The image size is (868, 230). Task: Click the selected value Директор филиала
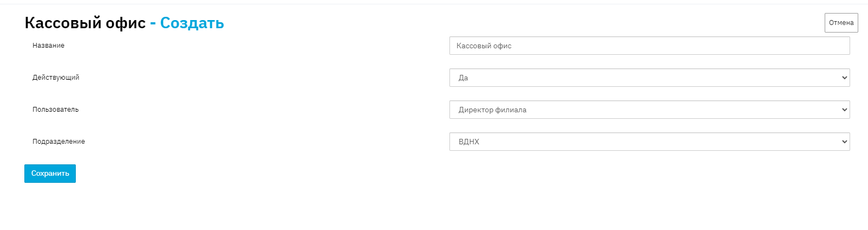point(492,110)
